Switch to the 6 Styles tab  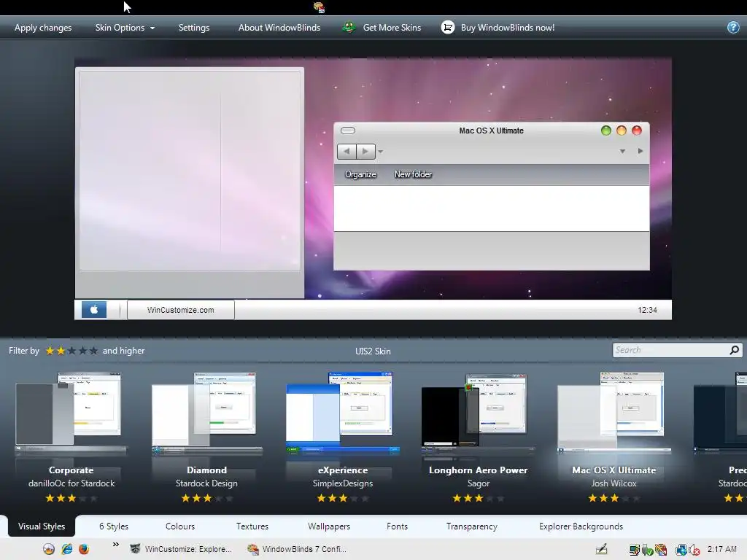[114, 526]
